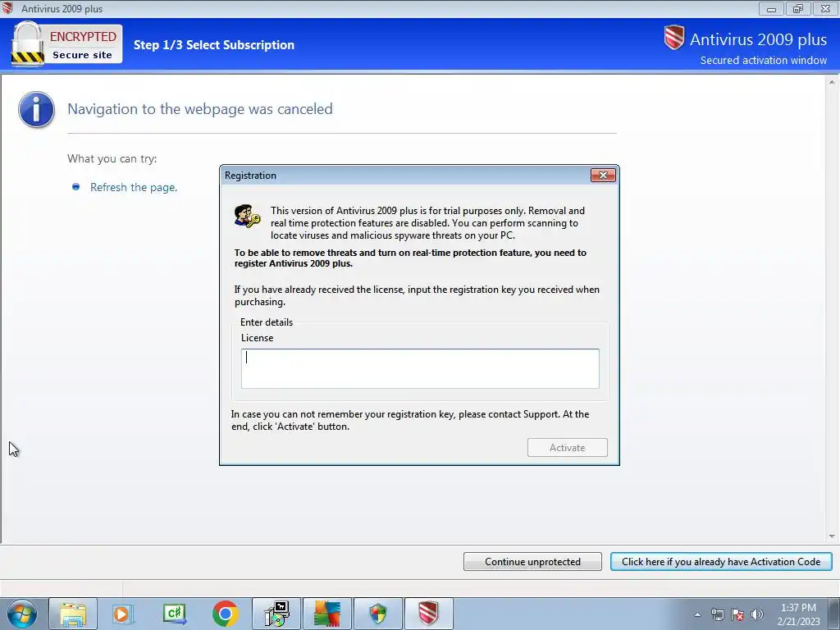Click the 'What you can try:' text
The height and width of the screenshot is (630, 840).
click(x=112, y=158)
